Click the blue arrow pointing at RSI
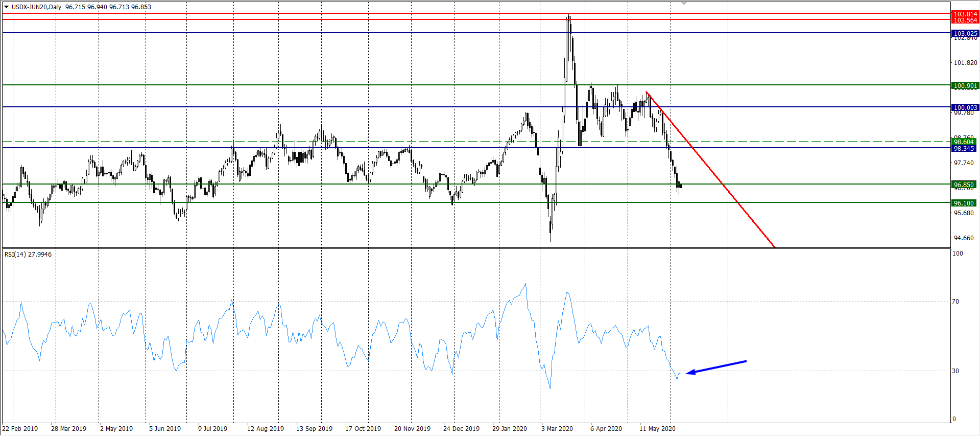Viewport: 980px width, 436px height. 716,367
